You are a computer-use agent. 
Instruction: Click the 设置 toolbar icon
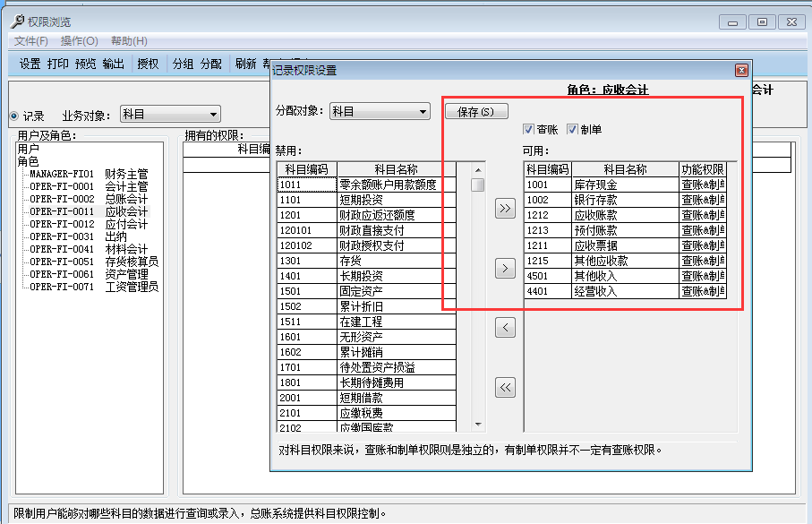[x=29, y=64]
